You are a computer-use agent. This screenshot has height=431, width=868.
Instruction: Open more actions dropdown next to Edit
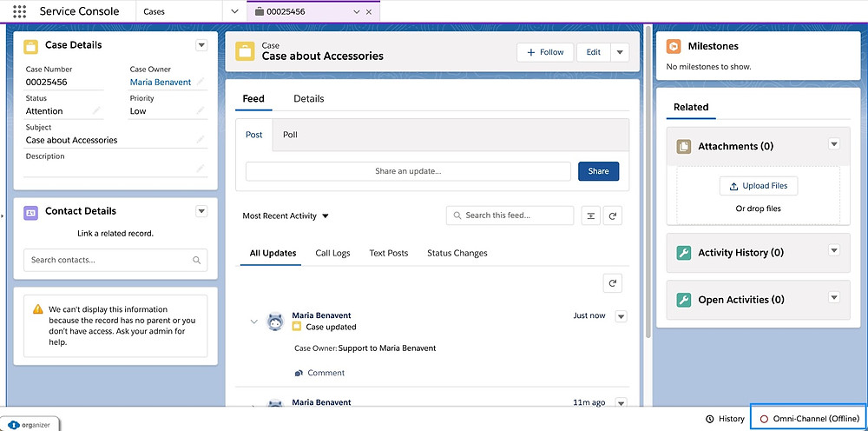(620, 52)
